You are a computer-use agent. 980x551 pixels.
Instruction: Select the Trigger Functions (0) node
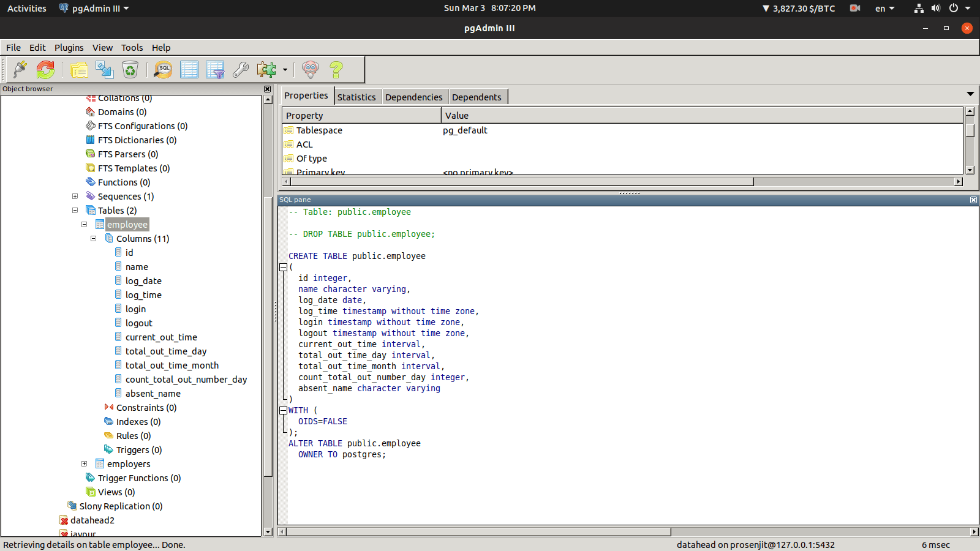[x=139, y=478]
